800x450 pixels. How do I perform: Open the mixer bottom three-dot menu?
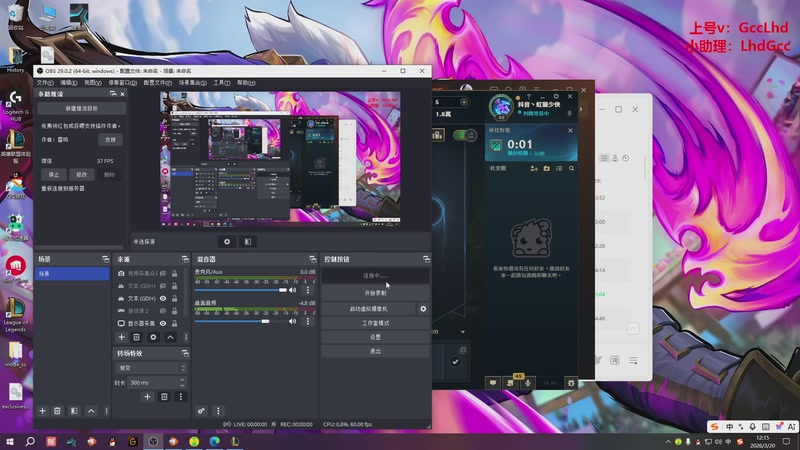tap(218, 411)
